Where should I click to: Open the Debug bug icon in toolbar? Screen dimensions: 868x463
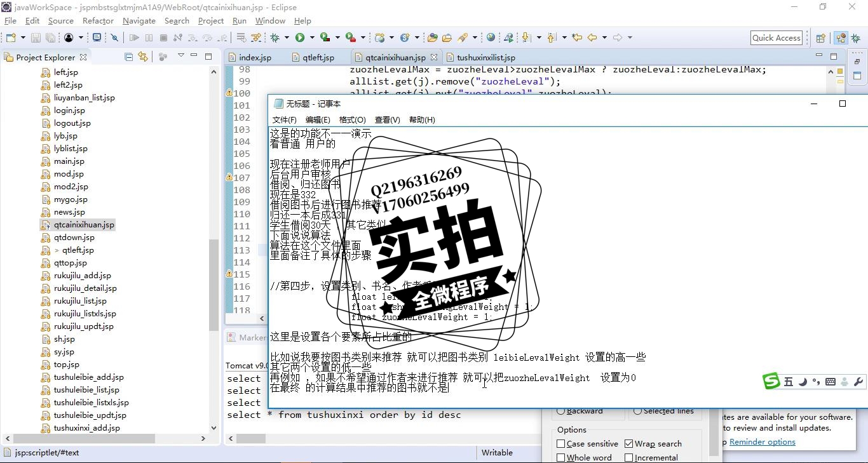pyautogui.click(x=275, y=37)
